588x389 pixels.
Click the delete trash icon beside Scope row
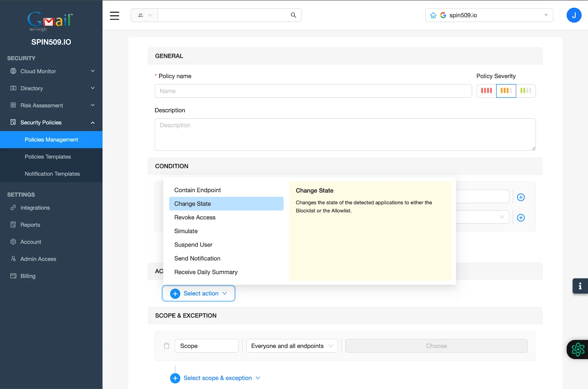[x=166, y=346]
